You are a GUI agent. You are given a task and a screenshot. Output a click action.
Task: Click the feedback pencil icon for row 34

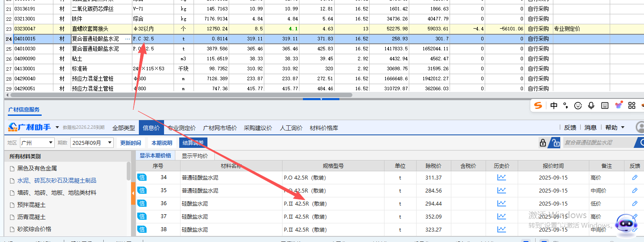coord(635,177)
